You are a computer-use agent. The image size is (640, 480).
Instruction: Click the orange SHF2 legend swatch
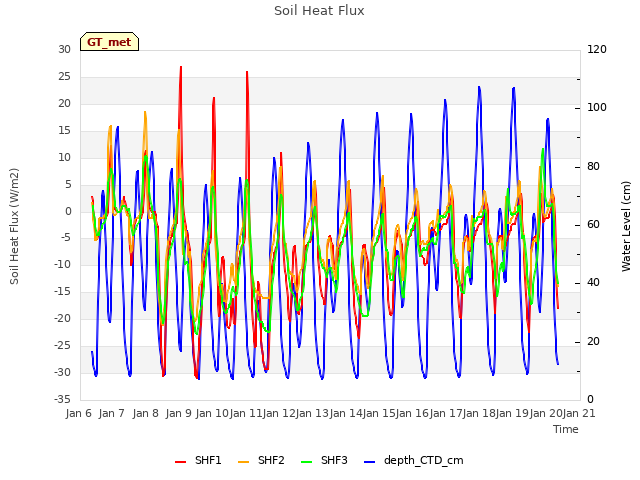[x=243, y=462]
